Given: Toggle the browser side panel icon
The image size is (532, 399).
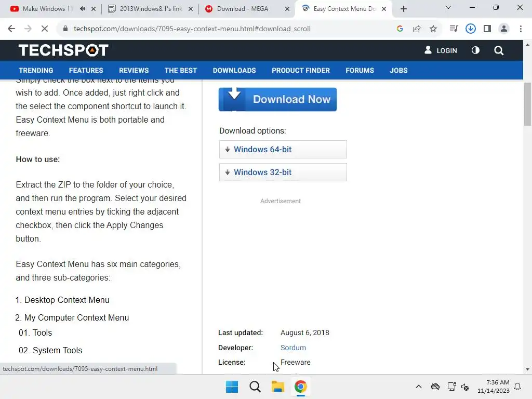Looking at the screenshot, I should tap(487, 29).
